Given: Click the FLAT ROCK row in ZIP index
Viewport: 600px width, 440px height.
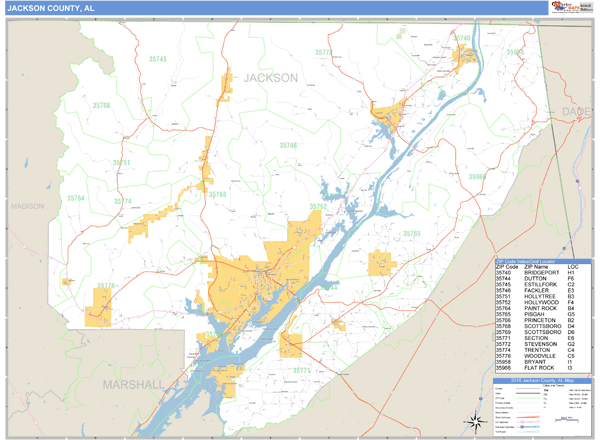Looking at the screenshot, I should 543,368.
